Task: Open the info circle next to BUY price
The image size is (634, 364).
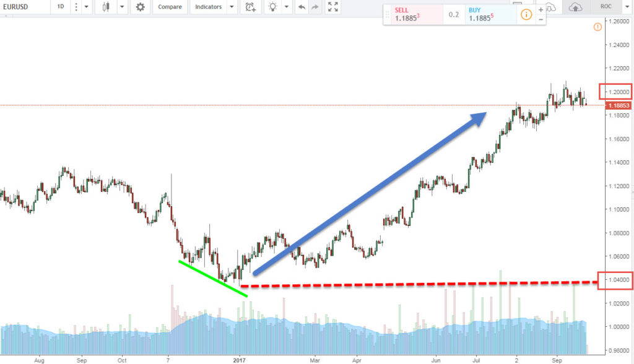Action: tap(526, 14)
